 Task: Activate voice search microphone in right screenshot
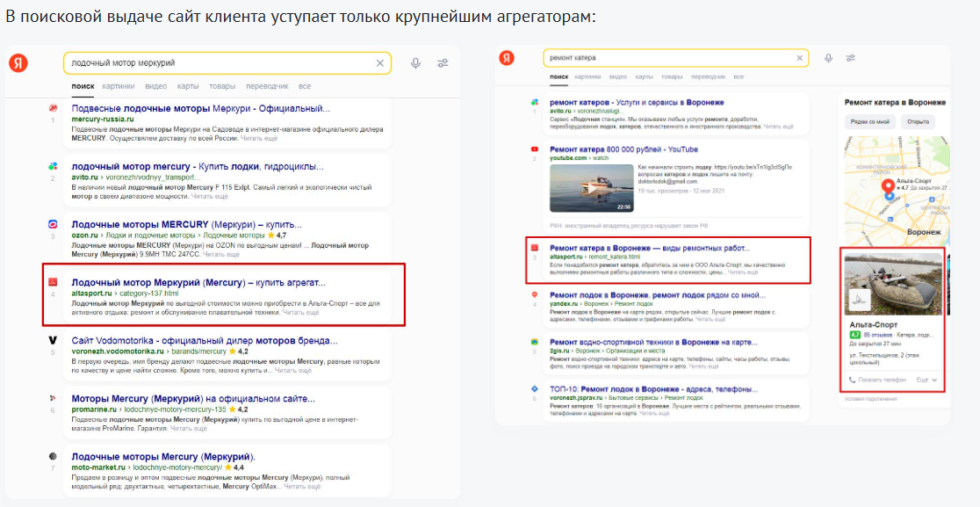tap(829, 58)
